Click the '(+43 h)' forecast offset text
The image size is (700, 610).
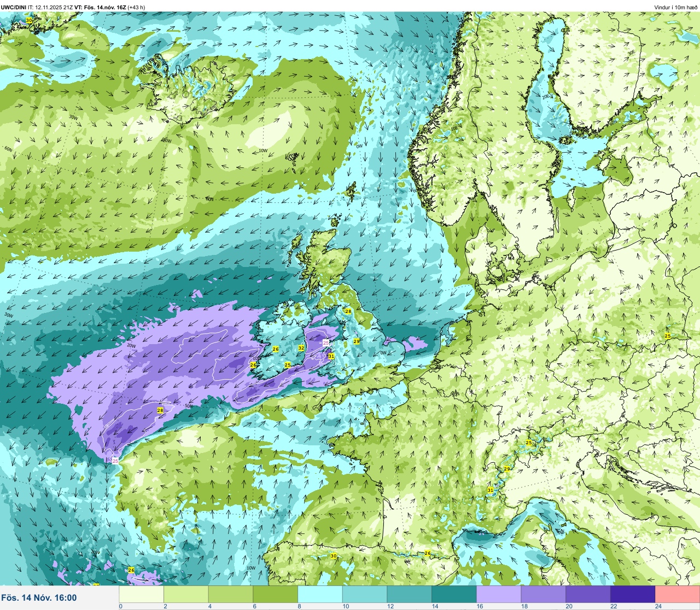coord(136,7)
